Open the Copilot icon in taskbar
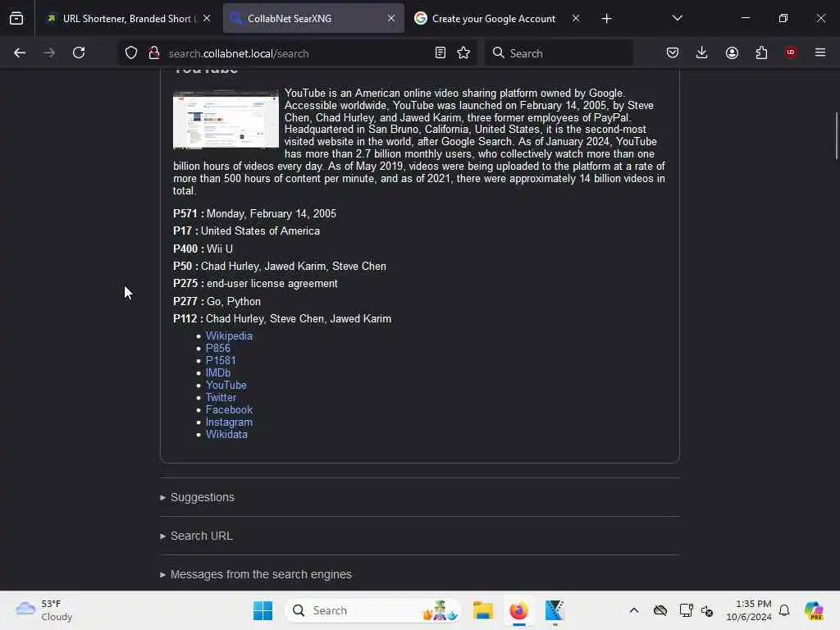840x630 pixels. pos(813,610)
